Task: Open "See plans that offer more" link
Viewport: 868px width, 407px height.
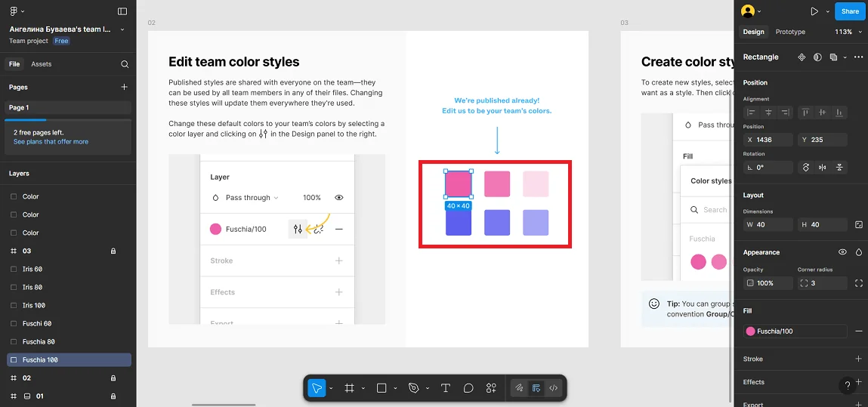Action: [x=51, y=142]
